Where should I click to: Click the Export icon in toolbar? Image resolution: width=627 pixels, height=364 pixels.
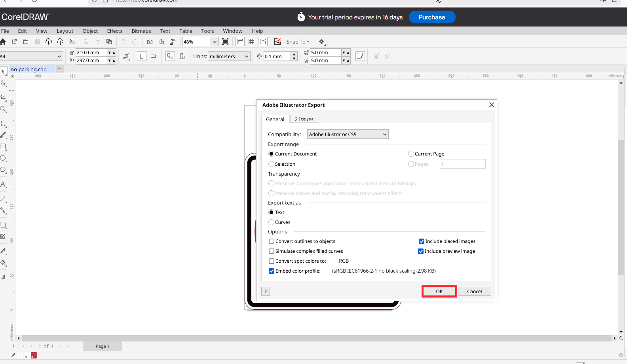[161, 42]
